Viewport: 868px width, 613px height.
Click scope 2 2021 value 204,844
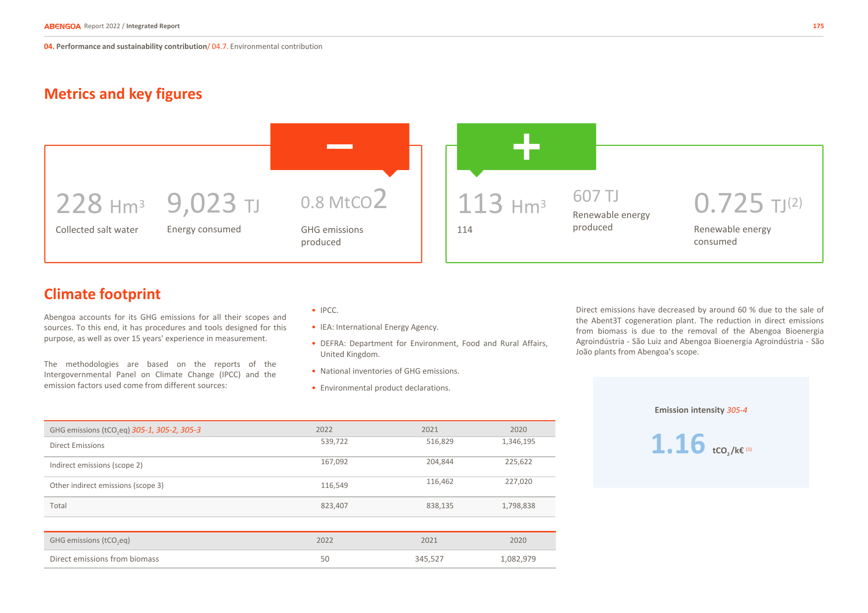pyautogui.click(x=440, y=462)
